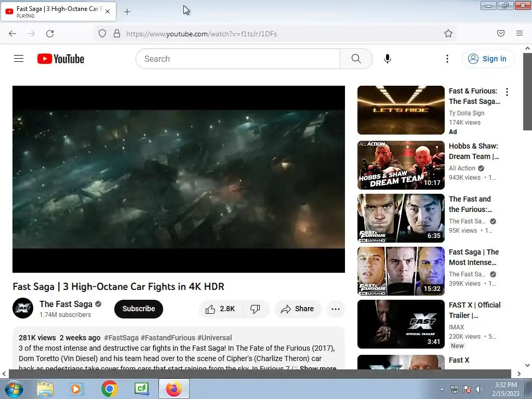532x399 pixels.
Task: Open network icon in system tray
Action: click(454, 389)
